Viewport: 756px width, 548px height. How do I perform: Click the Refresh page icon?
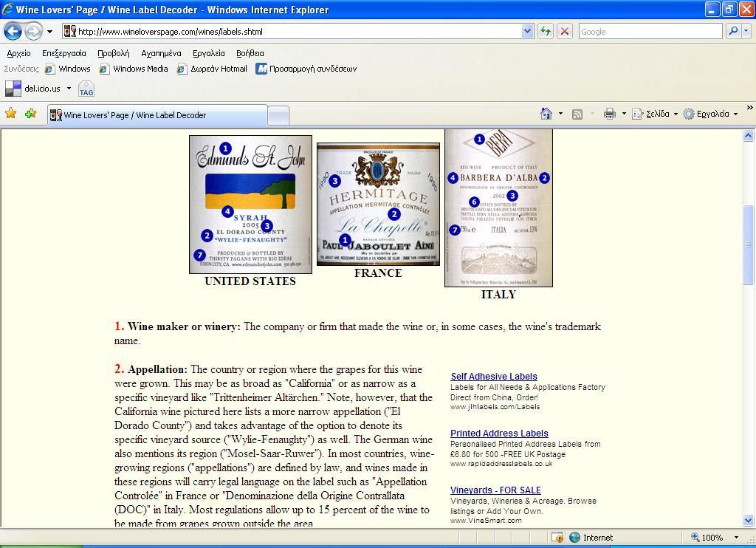546,32
